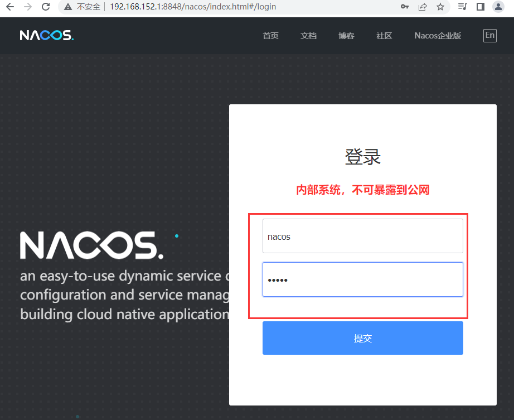The width and height of the screenshot is (514, 420).
Task: Open 首页 in the navigation bar
Action: tap(270, 35)
